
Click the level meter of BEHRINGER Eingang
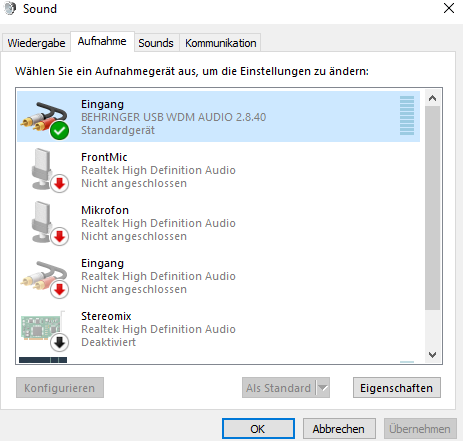[x=407, y=115]
